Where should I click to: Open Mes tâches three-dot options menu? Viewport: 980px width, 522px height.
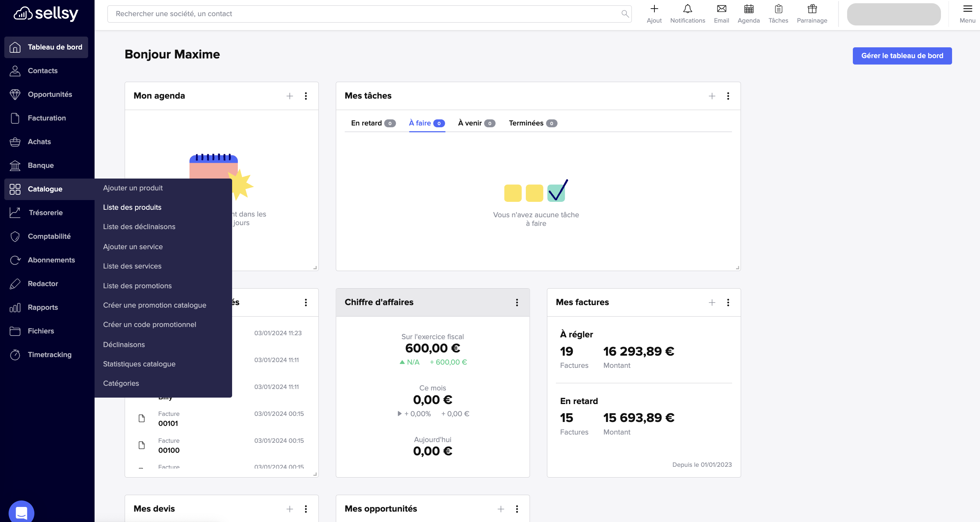(728, 96)
